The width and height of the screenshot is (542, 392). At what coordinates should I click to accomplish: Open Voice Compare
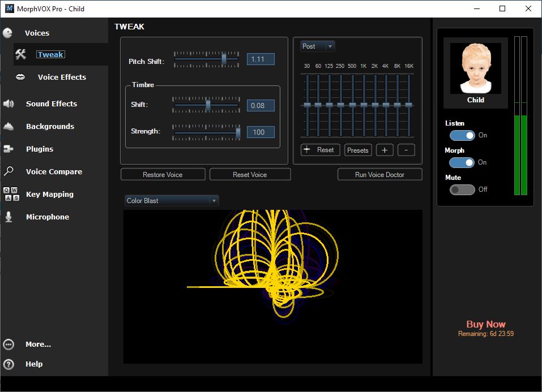point(54,171)
